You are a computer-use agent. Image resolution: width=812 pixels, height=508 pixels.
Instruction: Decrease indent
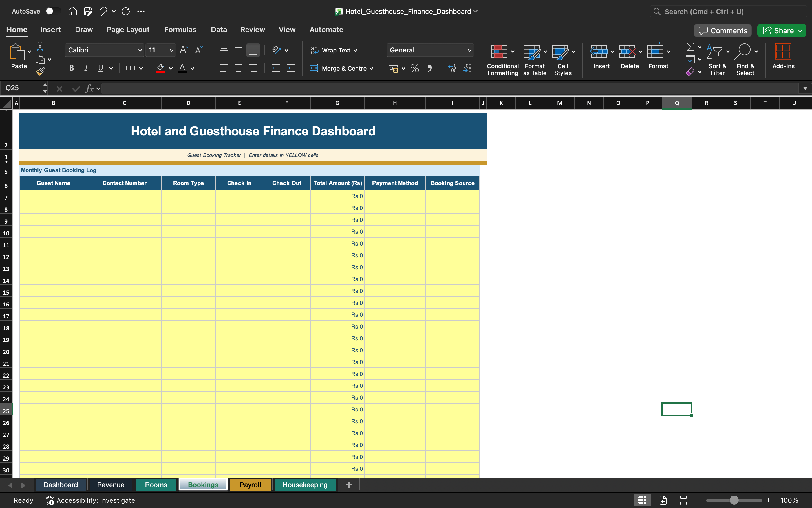pyautogui.click(x=276, y=68)
